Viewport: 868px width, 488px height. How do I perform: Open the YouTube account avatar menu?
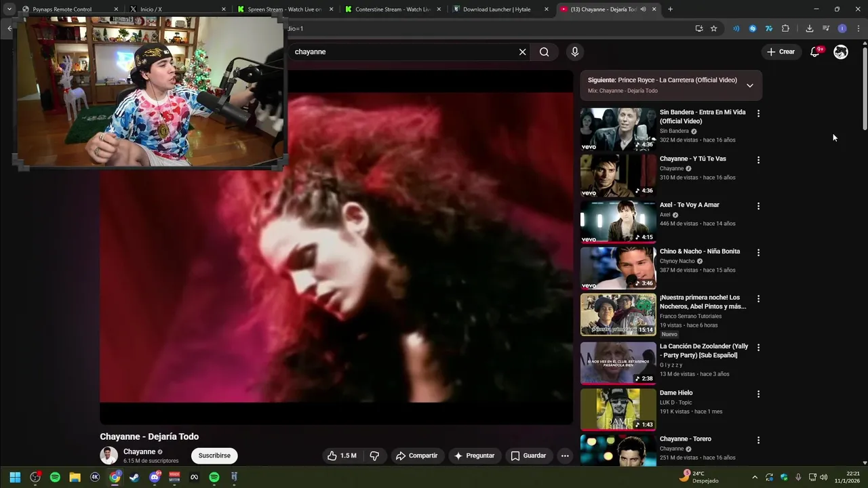(x=841, y=52)
